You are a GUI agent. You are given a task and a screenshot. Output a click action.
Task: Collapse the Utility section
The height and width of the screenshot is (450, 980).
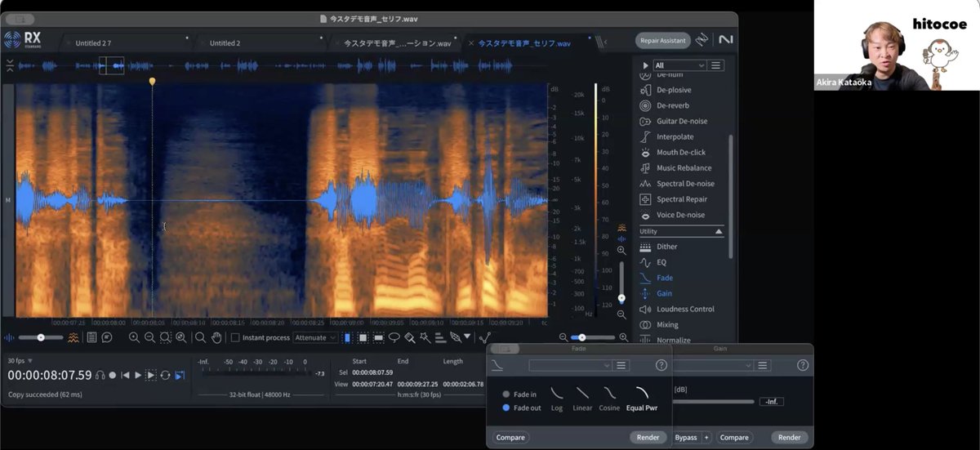coord(719,231)
